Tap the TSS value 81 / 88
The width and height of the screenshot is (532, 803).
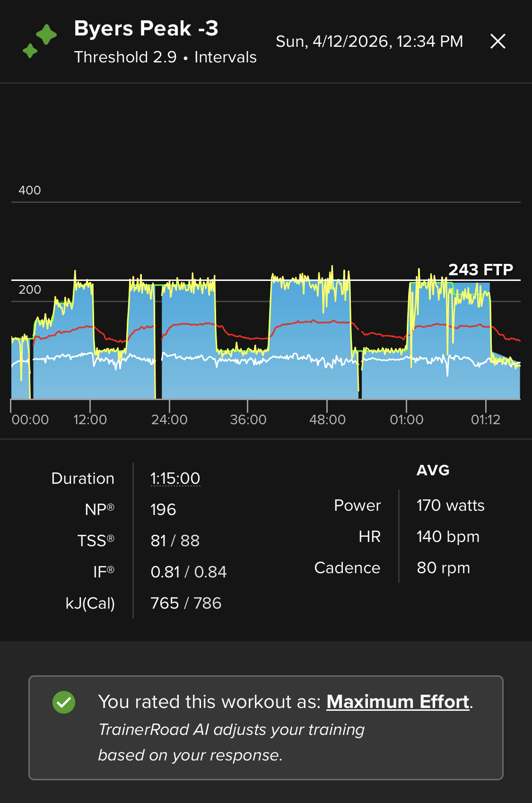coord(175,541)
